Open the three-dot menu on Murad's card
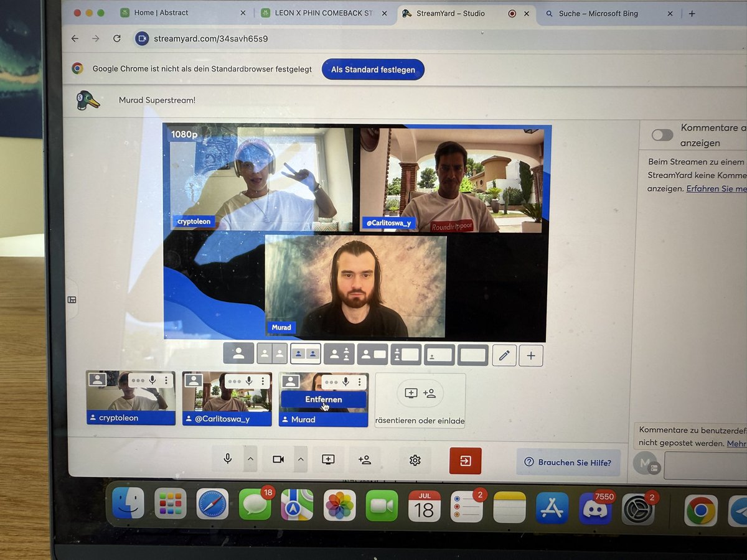747x560 pixels. pyautogui.click(x=359, y=381)
